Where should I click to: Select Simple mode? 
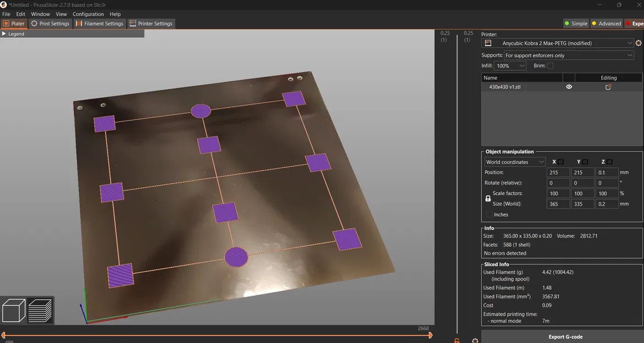[x=576, y=24]
